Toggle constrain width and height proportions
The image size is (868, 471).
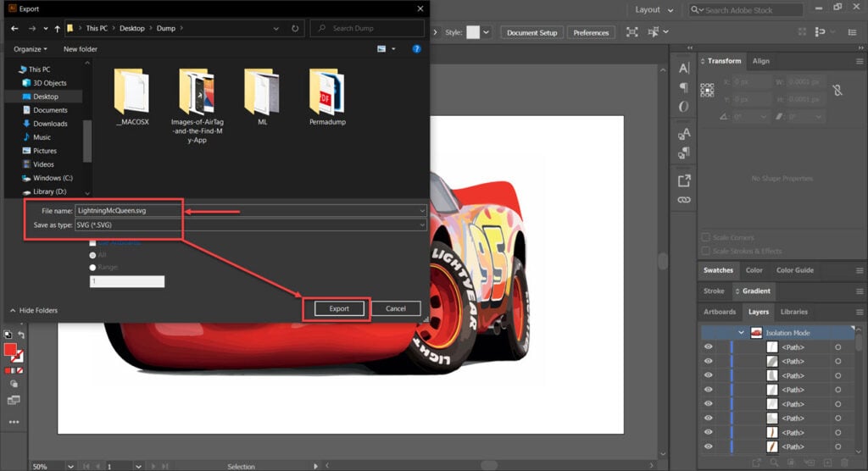pyautogui.click(x=837, y=90)
